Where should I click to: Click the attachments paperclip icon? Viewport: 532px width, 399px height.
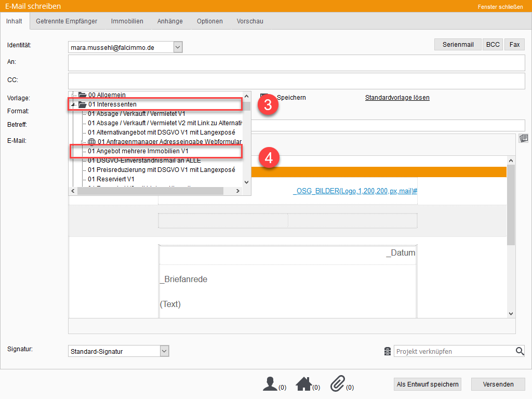point(338,384)
